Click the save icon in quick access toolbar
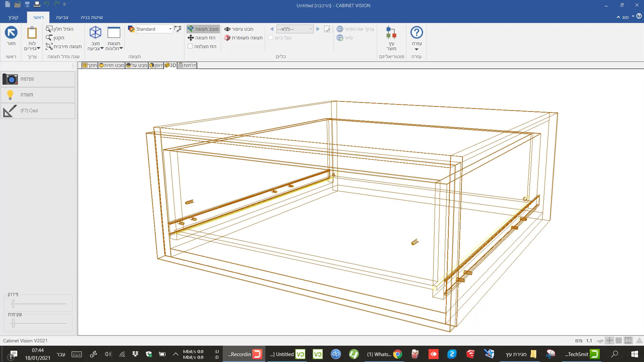 (27, 4)
